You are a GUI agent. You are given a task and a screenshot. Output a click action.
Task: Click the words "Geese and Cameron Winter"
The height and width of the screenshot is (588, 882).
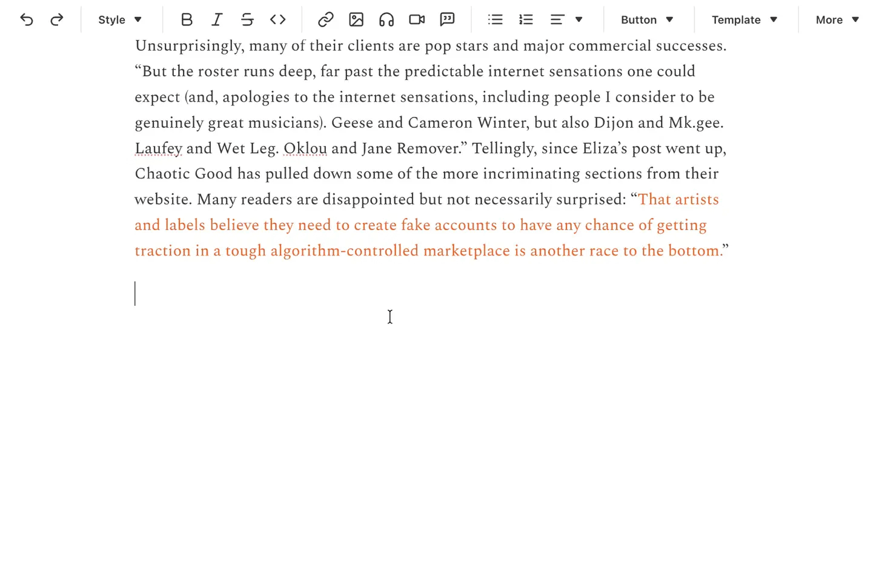click(430, 123)
